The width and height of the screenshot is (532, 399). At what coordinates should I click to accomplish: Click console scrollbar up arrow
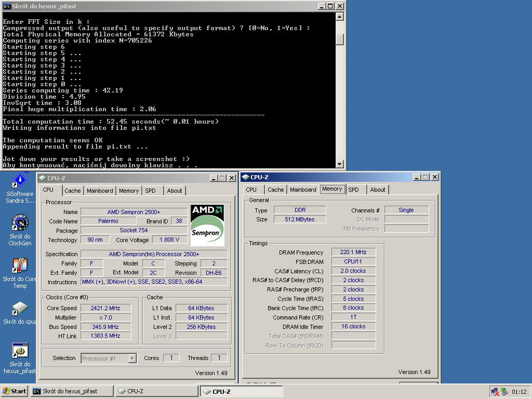[339, 16]
